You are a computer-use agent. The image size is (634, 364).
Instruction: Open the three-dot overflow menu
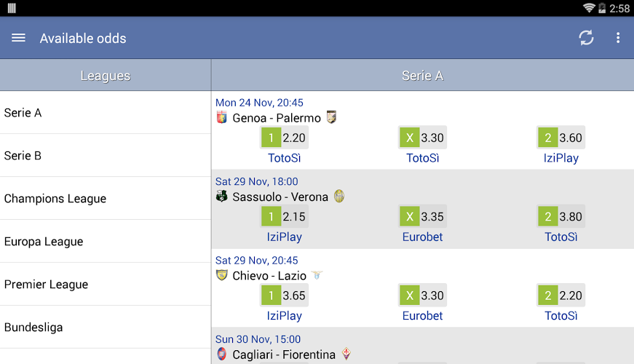(618, 38)
